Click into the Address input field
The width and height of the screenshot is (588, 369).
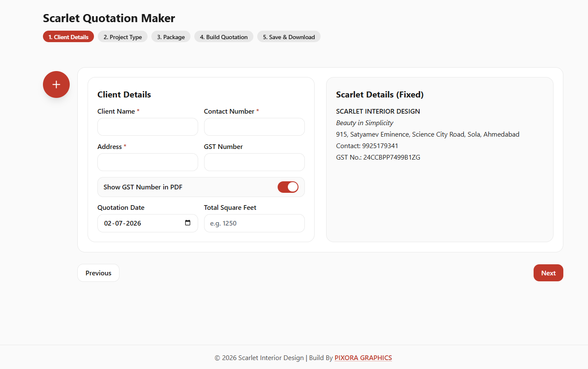[x=148, y=162]
